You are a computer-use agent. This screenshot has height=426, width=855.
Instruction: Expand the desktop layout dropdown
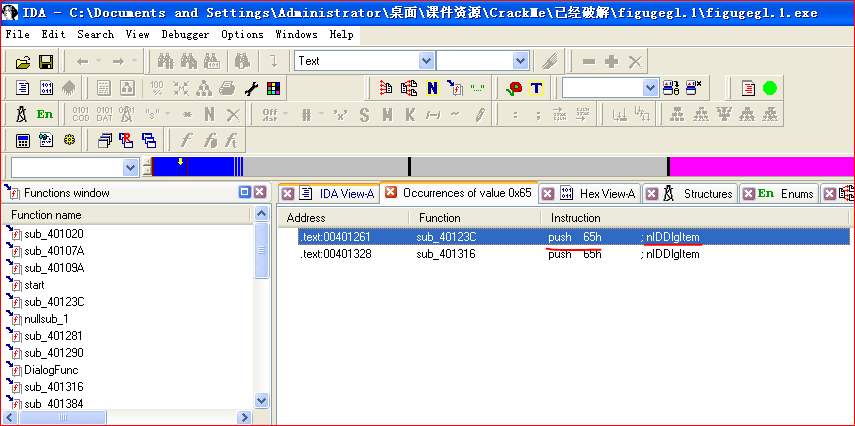click(x=651, y=88)
